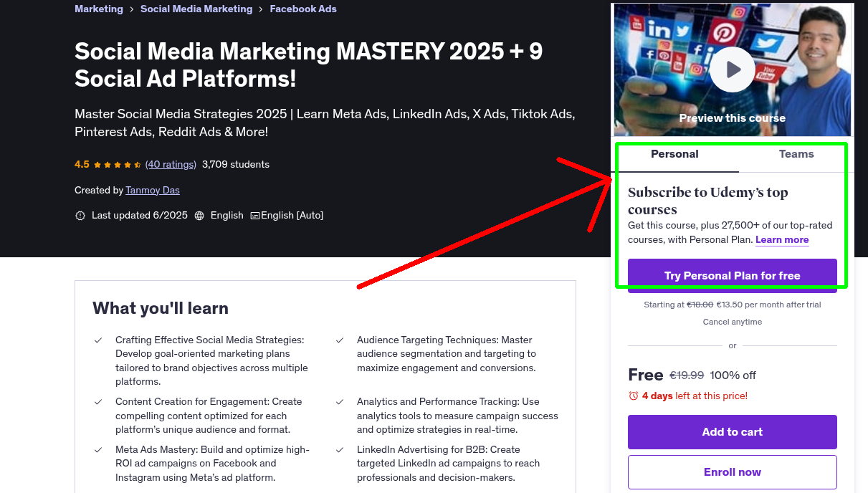Click the course title heading
This screenshot has height=493, width=868.
pos(309,64)
